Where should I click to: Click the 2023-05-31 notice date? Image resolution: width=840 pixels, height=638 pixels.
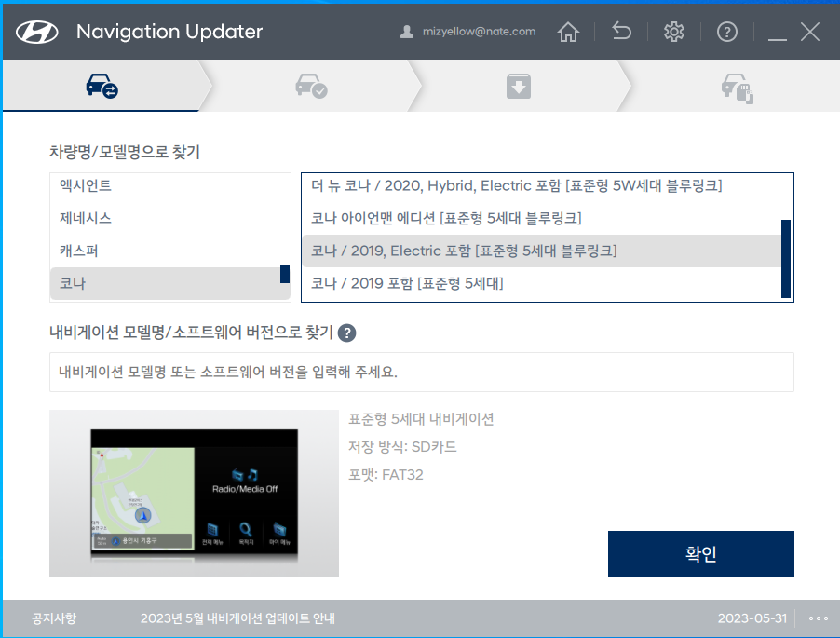pos(752,618)
